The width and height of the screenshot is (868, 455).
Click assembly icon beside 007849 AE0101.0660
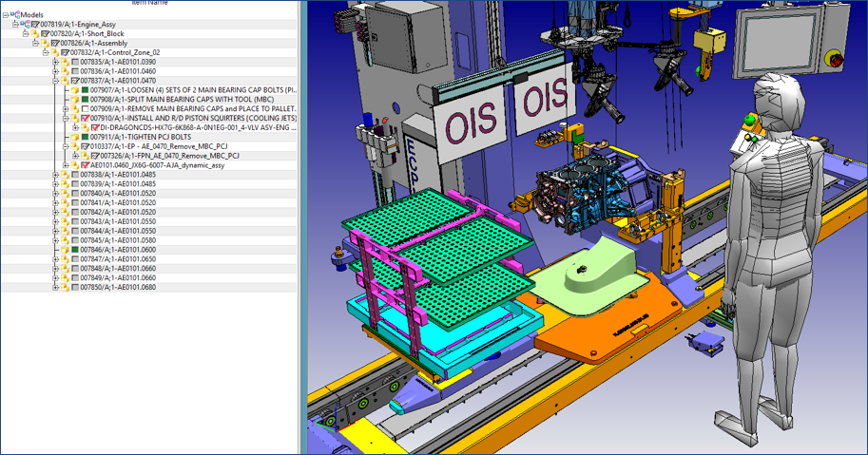click(65, 278)
